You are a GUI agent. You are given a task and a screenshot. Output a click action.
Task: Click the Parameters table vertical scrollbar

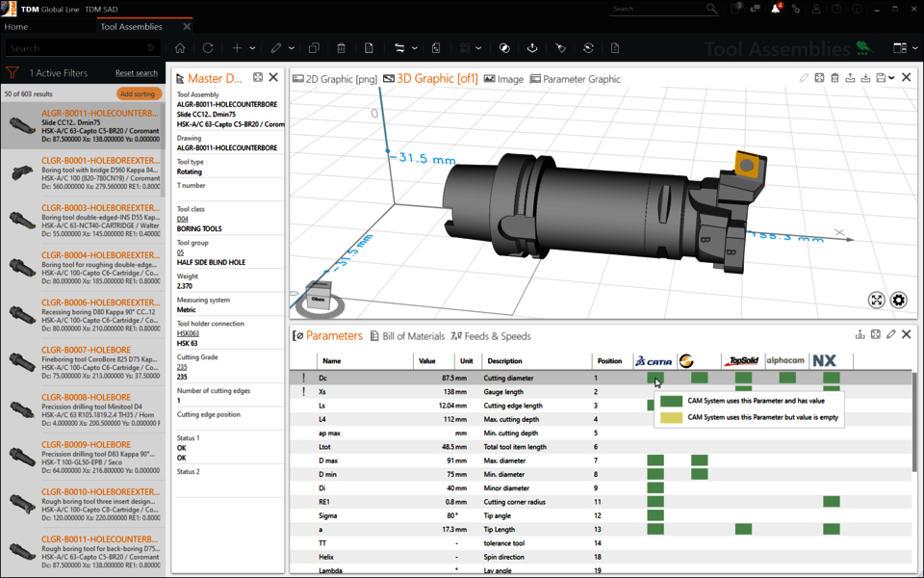(914, 422)
